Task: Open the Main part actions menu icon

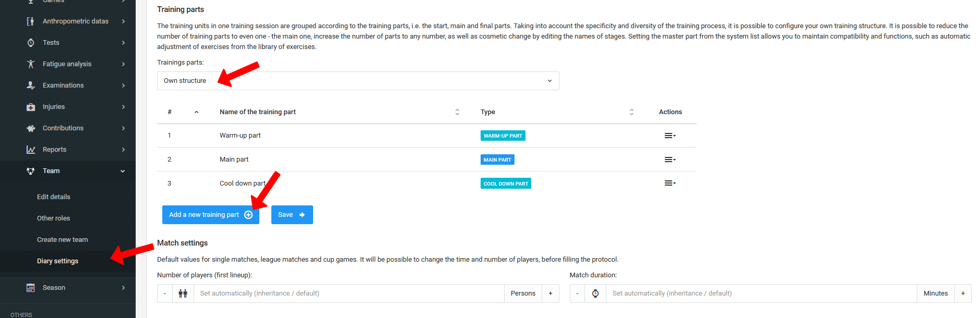Action: coord(670,160)
